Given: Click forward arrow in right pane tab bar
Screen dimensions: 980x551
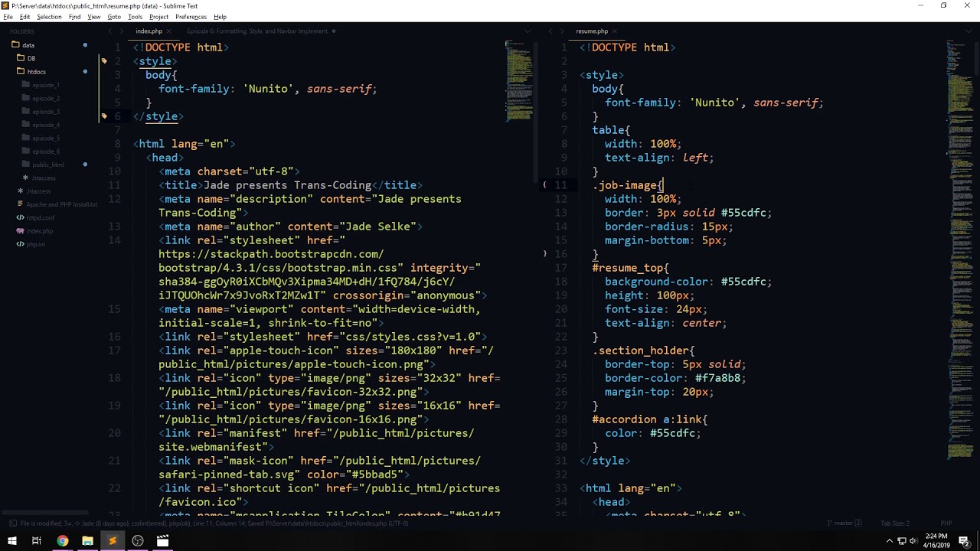Looking at the screenshot, I should 563,31.
